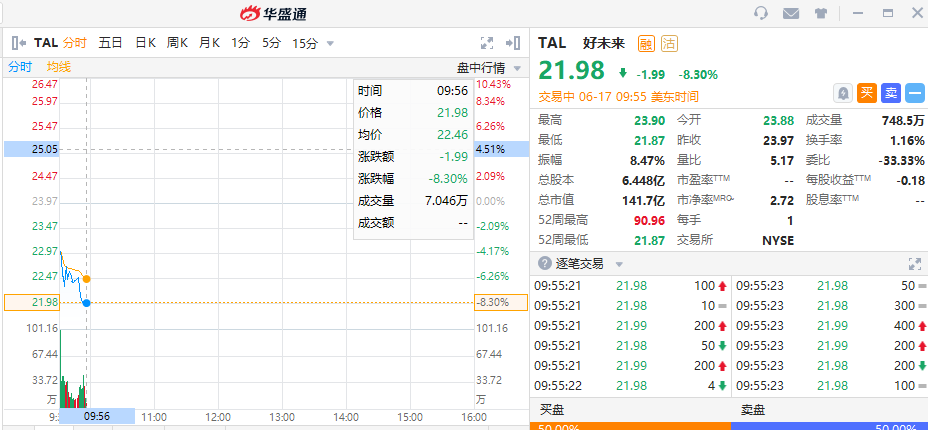This screenshot has height=430, width=928.
Task: Click the 均价 22.46 tooltip value
Action: point(452,135)
